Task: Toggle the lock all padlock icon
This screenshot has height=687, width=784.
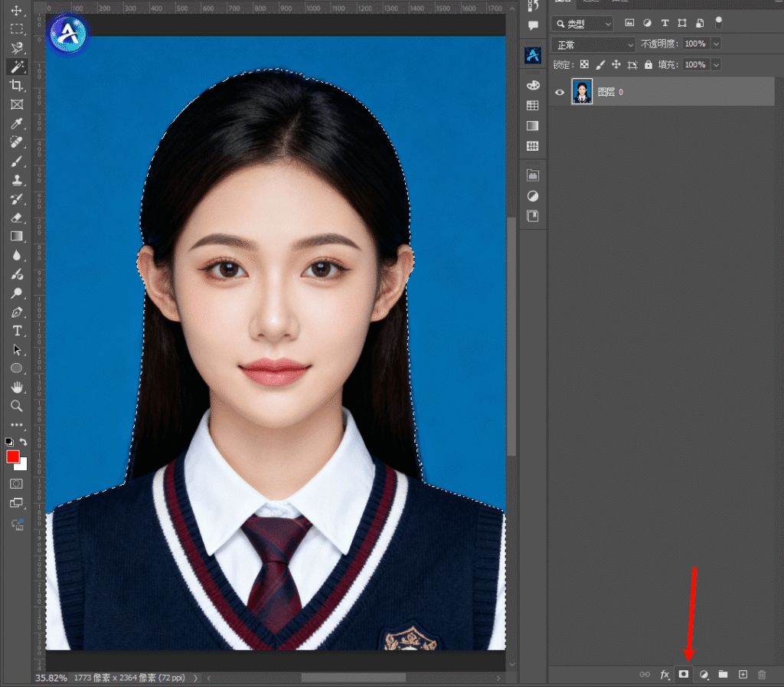Action: pos(648,65)
